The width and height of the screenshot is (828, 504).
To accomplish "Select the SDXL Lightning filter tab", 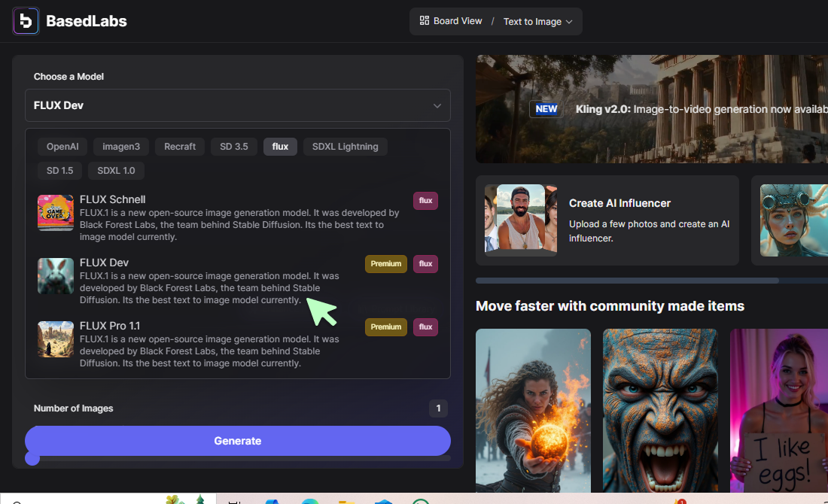I will point(345,147).
